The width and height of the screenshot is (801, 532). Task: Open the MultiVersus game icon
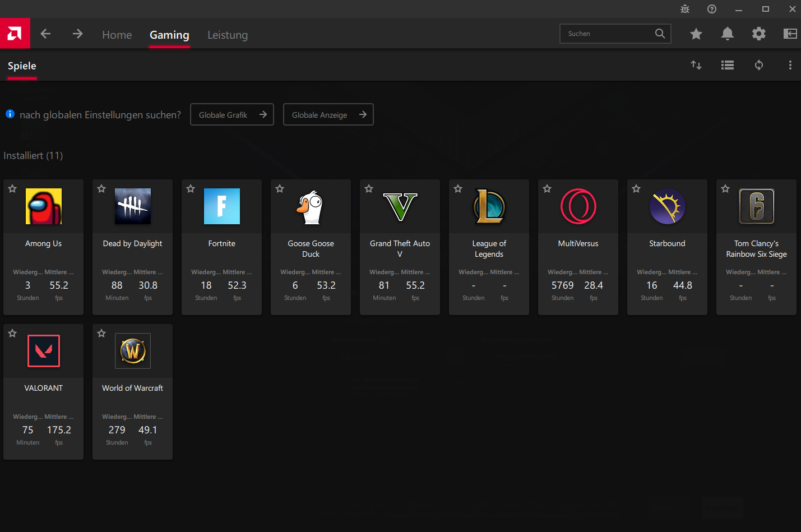[x=578, y=206]
